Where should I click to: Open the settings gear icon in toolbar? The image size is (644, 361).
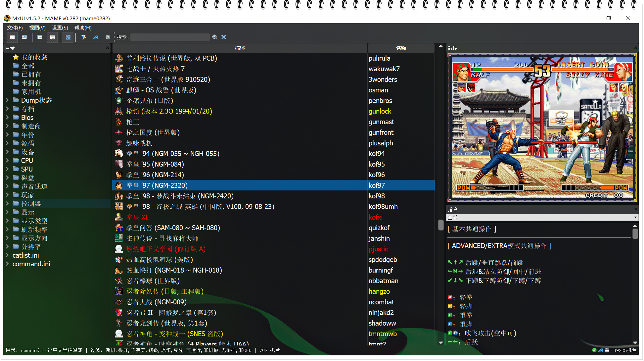click(108, 37)
